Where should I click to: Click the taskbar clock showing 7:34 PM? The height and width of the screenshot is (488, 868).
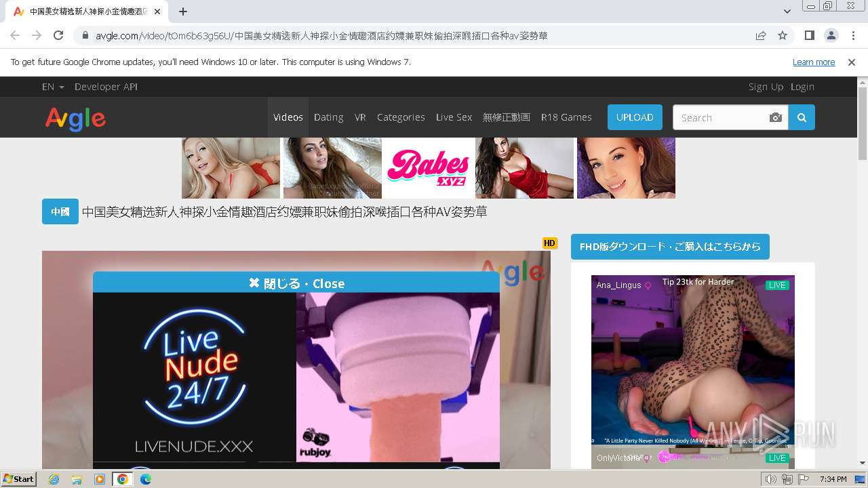pyautogui.click(x=833, y=479)
